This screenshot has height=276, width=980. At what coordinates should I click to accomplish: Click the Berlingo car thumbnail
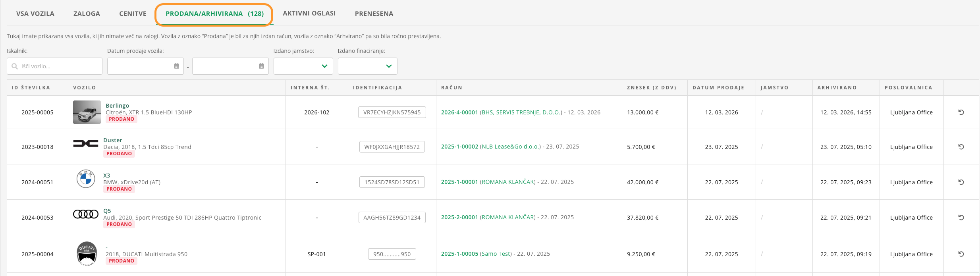coord(87,112)
